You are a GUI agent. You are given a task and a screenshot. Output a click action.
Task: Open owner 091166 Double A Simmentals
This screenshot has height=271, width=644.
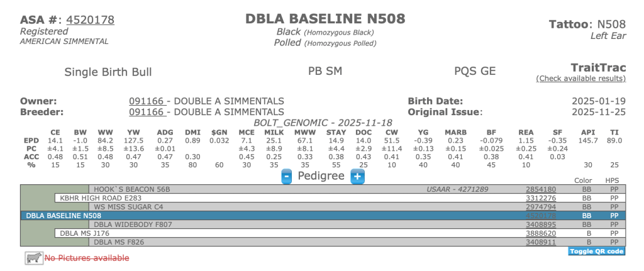[147, 101]
